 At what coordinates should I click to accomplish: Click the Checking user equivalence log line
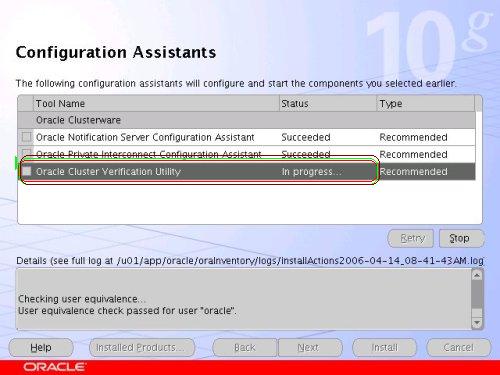tap(82, 299)
